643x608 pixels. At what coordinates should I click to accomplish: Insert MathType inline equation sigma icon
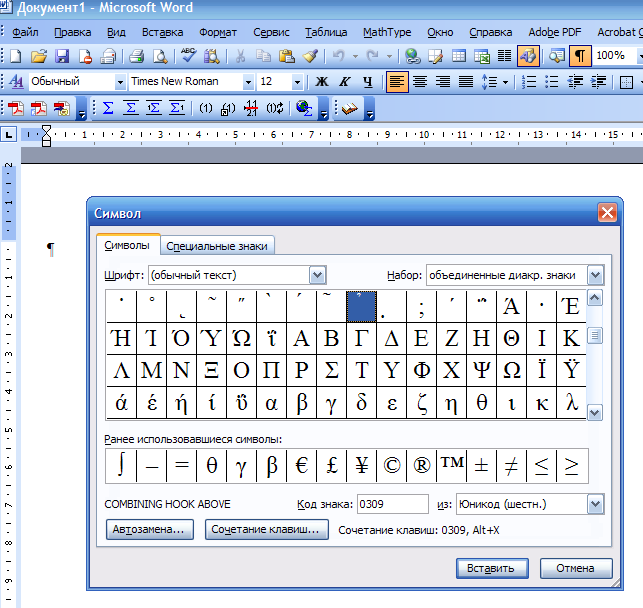108,108
